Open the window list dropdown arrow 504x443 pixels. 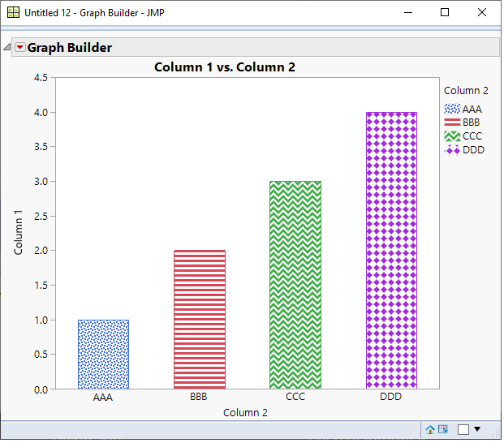click(477, 429)
